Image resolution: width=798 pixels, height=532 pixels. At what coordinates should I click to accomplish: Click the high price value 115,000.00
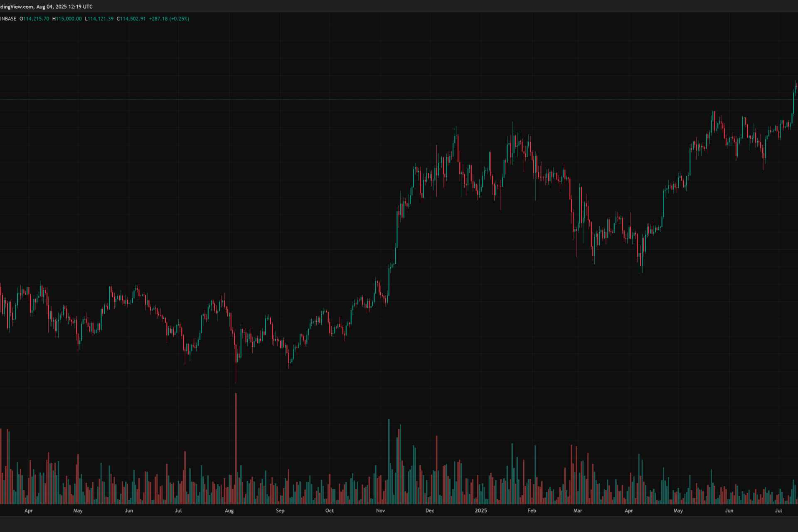[69, 19]
